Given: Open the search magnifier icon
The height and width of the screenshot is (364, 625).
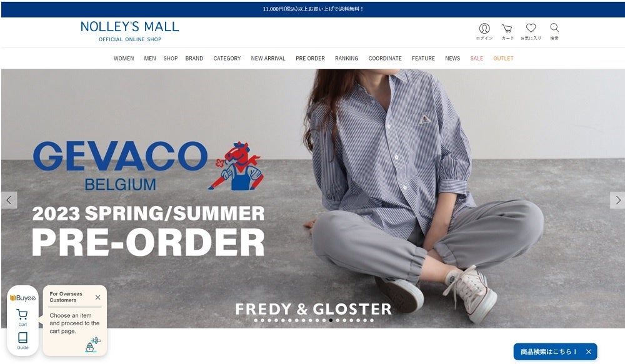Looking at the screenshot, I should click(x=554, y=31).
